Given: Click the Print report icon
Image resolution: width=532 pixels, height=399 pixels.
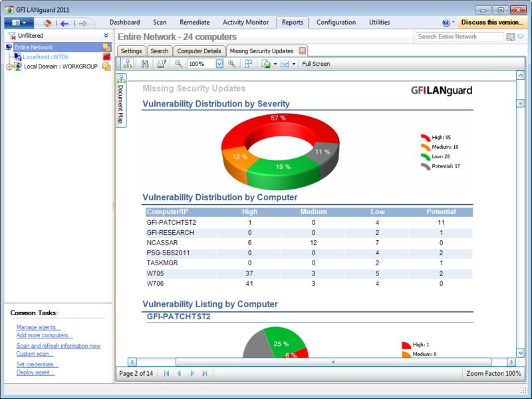Looking at the screenshot, I should pyautogui.click(x=162, y=64).
